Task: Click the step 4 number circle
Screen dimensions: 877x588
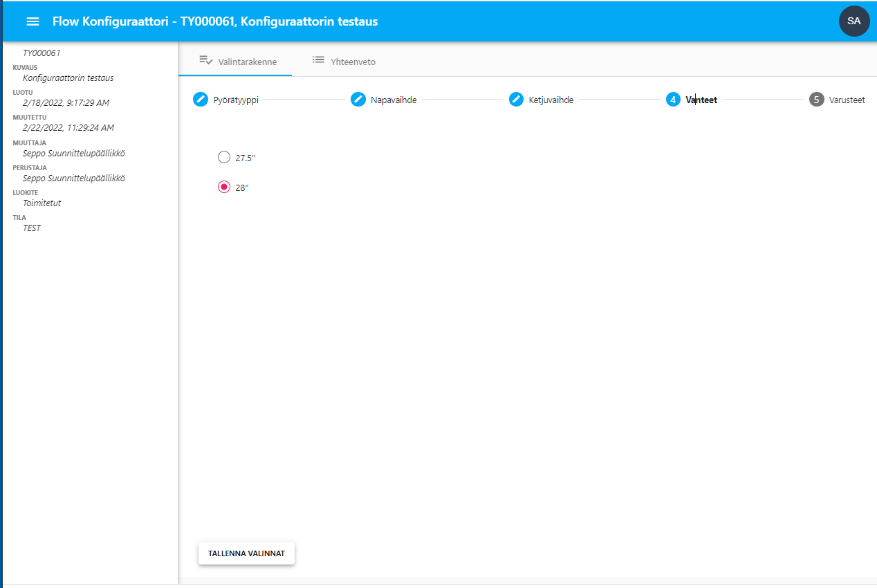Action: point(673,100)
